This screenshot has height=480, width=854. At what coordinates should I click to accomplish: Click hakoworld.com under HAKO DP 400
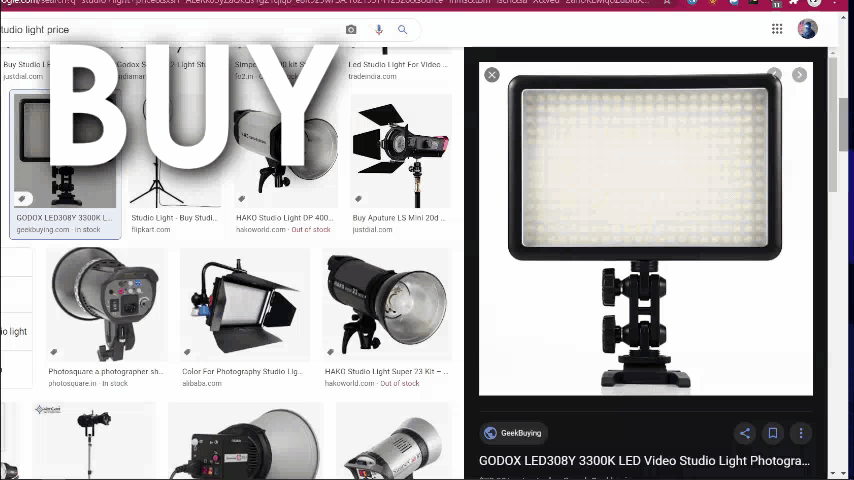pyautogui.click(x=260, y=229)
